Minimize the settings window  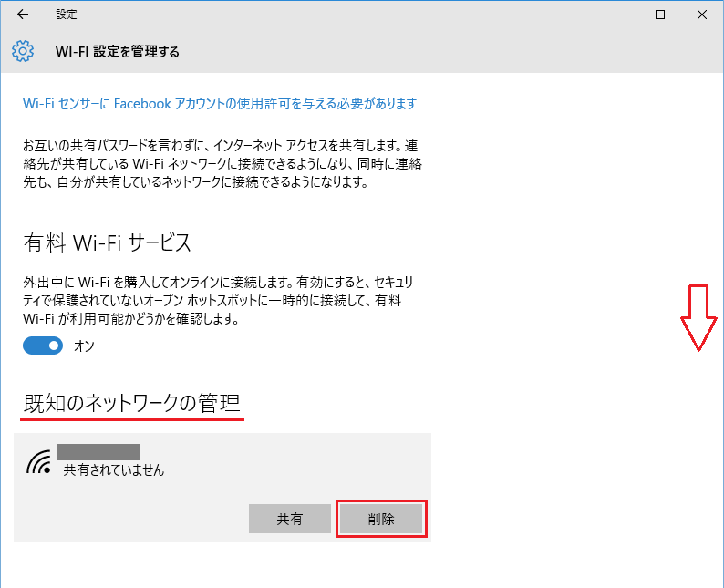pos(619,15)
